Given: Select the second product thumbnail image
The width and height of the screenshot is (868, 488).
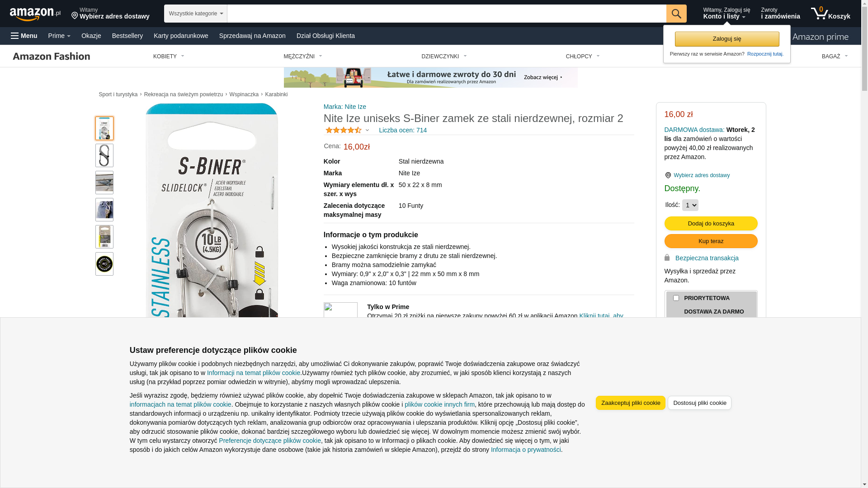Looking at the screenshot, I should 104,155.
